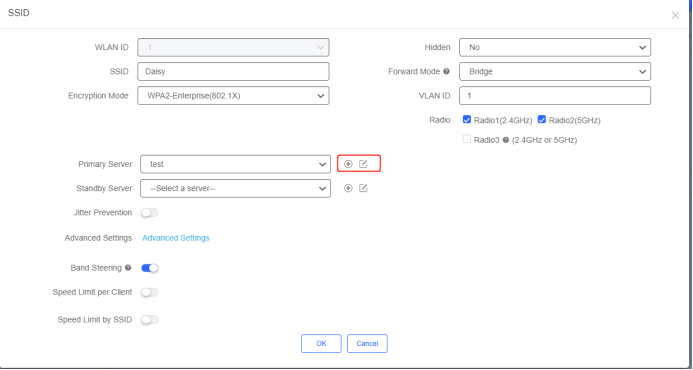Enable Jitter Prevention toggle
This screenshot has height=370, width=693.
(149, 213)
